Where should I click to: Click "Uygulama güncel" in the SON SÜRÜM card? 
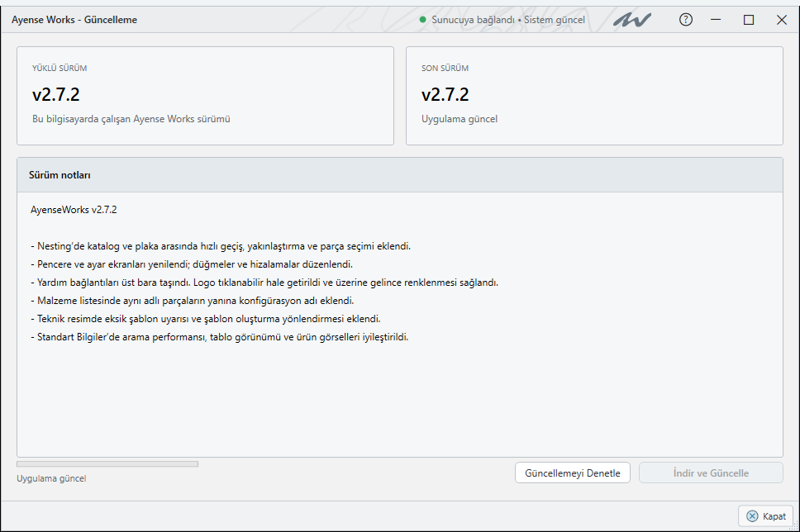pos(460,119)
